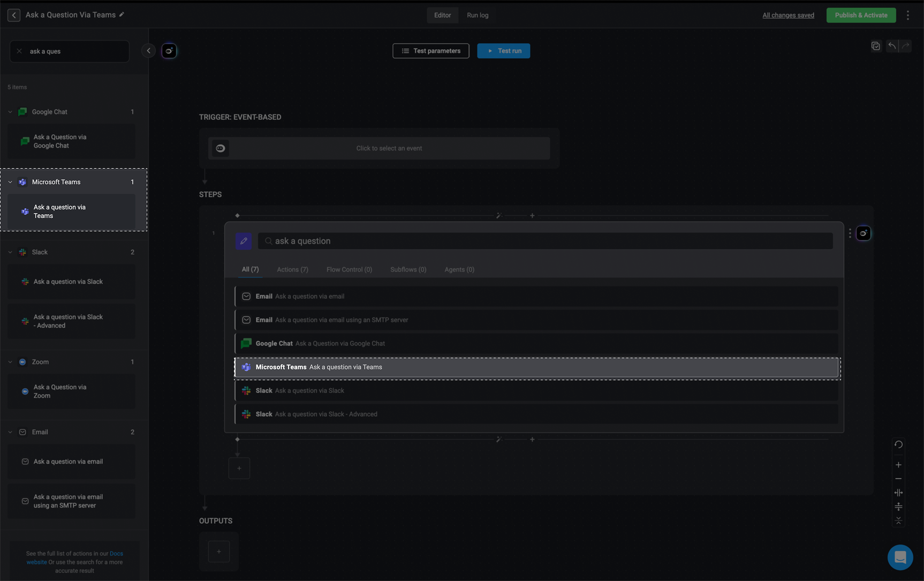This screenshot has width=924, height=581.
Task: Collapse the Microsoft Teams group
Action: pyautogui.click(x=10, y=182)
